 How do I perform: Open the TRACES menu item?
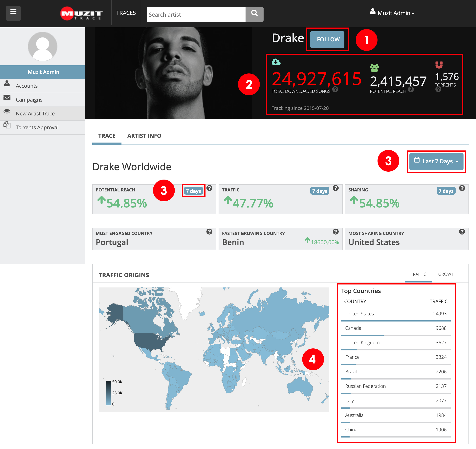126,13
